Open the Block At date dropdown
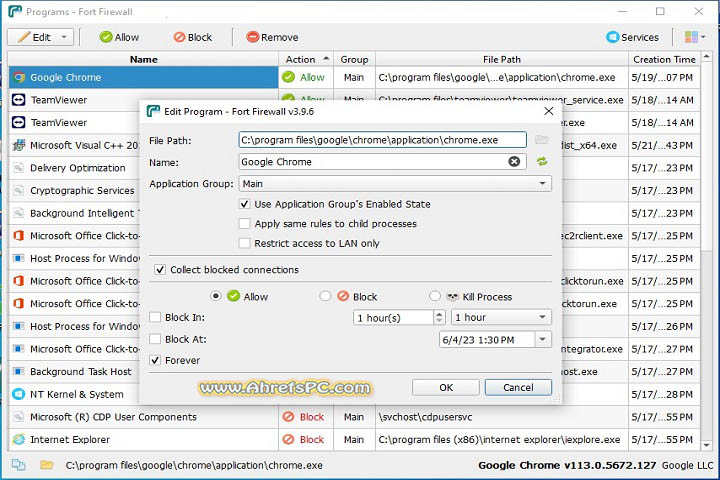720x480 pixels. pyautogui.click(x=542, y=340)
